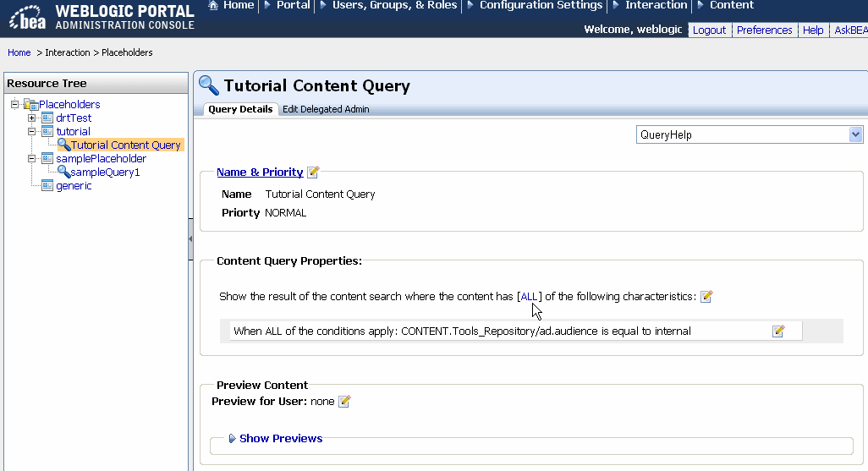Edit the ad.audience condition pencil icon

click(x=778, y=331)
